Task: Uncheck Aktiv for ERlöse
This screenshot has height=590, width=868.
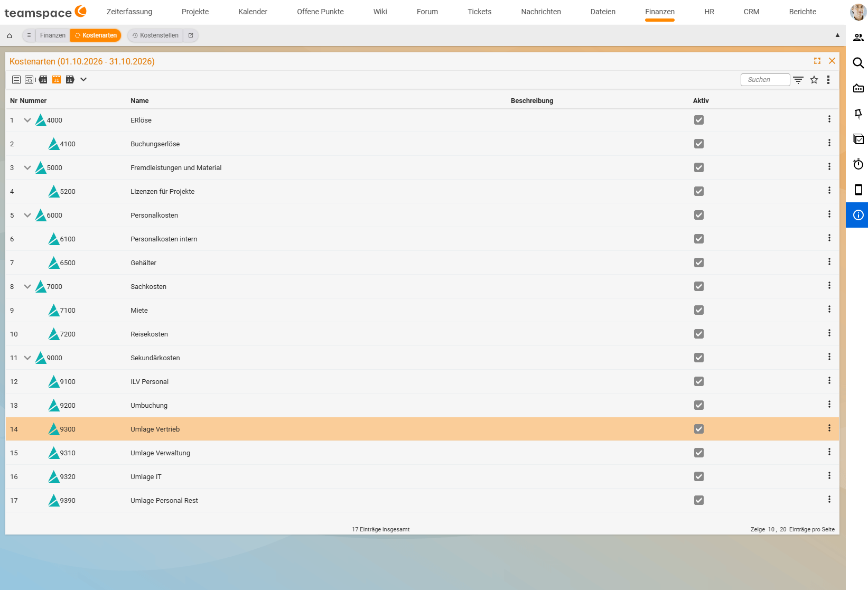Action: 699,120
